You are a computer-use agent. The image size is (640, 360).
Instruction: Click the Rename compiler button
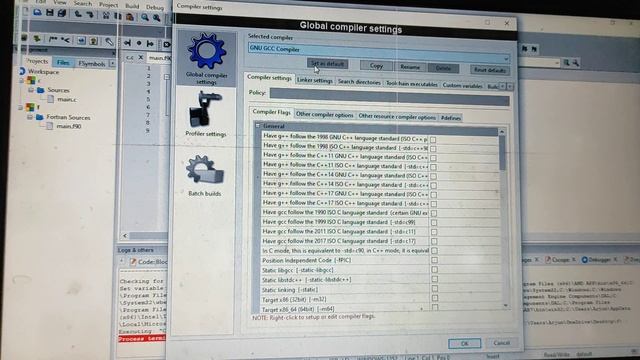point(410,67)
